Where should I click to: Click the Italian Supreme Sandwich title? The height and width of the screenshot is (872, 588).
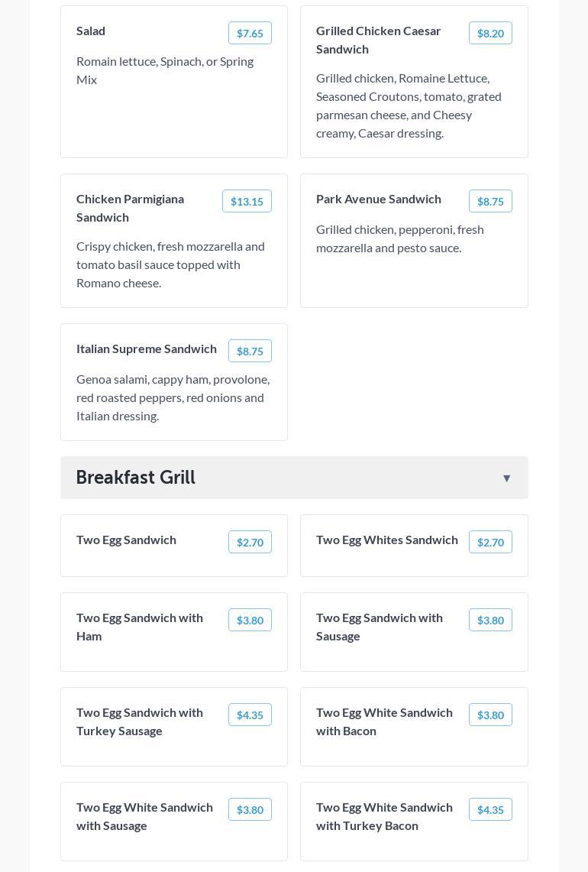click(x=147, y=348)
